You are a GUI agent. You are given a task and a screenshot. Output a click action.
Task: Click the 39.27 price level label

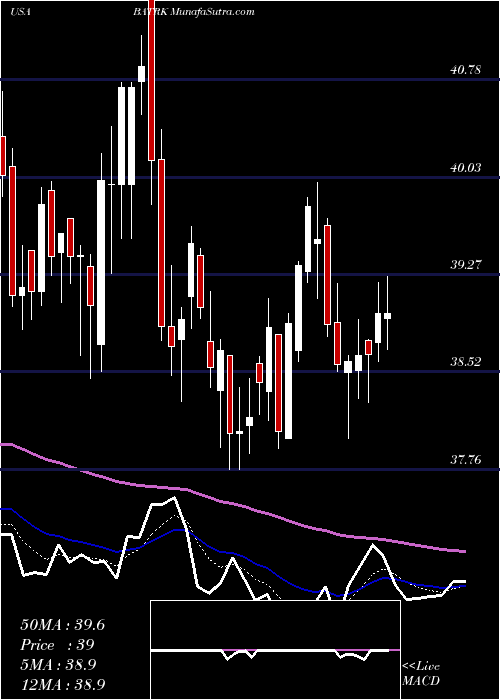pos(466,265)
